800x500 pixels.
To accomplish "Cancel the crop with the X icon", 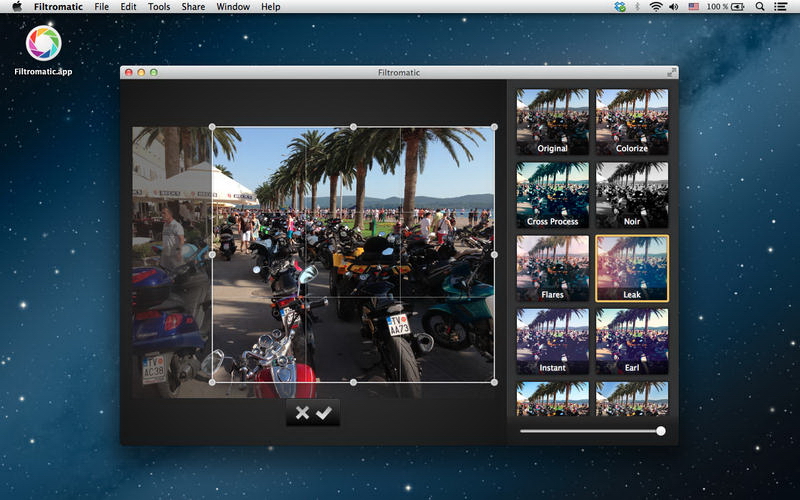I will [302, 413].
